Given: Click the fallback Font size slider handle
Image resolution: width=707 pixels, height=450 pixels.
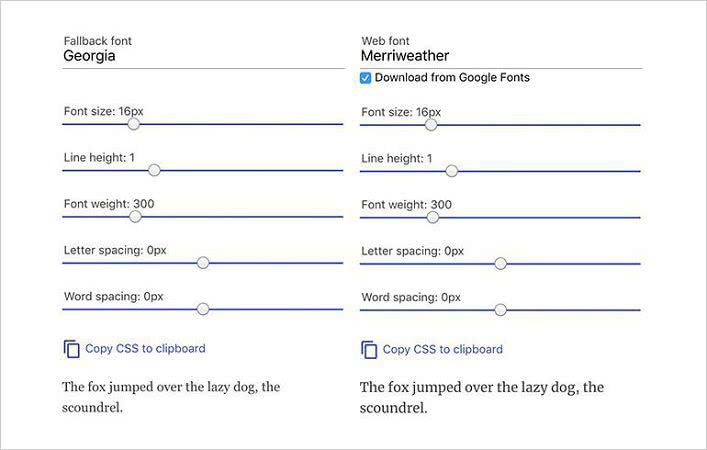Looking at the screenshot, I should [x=133, y=125].
